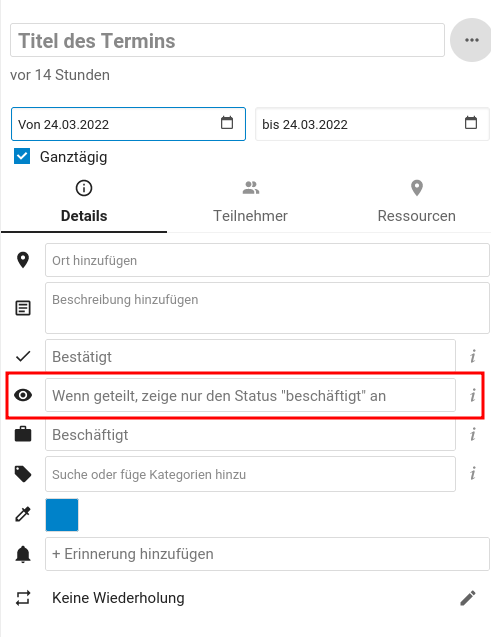Click the info icon beside Bestätigt
The image size is (491, 637).
[473, 356]
